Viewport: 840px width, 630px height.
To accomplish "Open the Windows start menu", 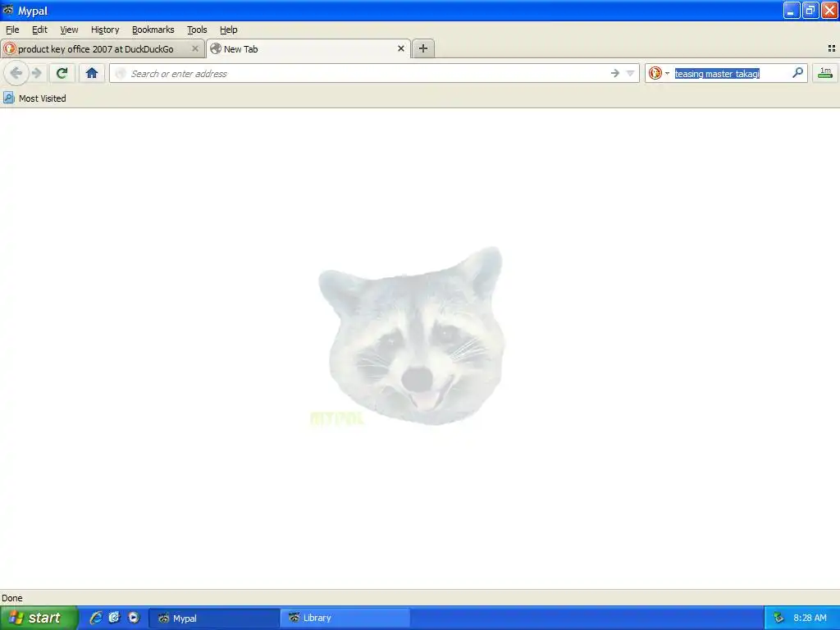I will [39, 618].
